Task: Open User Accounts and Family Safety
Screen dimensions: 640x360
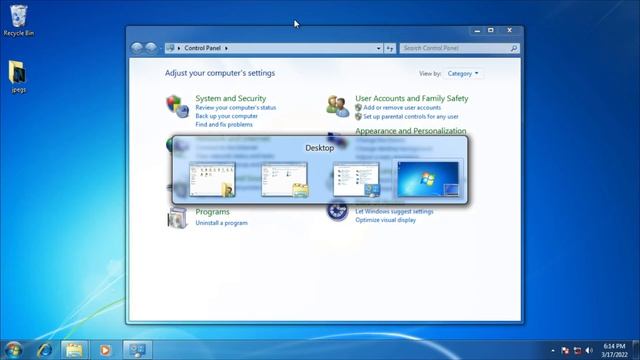Action: (x=411, y=98)
